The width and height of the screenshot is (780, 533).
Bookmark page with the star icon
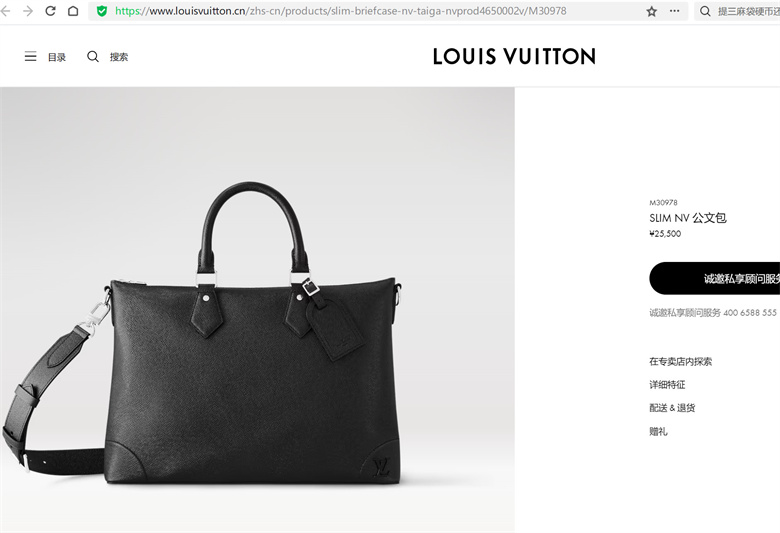(x=652, y=11)
